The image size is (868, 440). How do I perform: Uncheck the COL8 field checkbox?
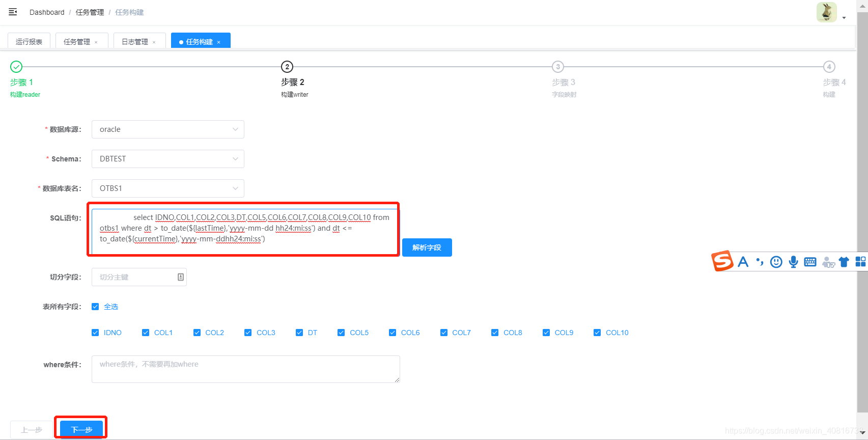click(495, 333)
